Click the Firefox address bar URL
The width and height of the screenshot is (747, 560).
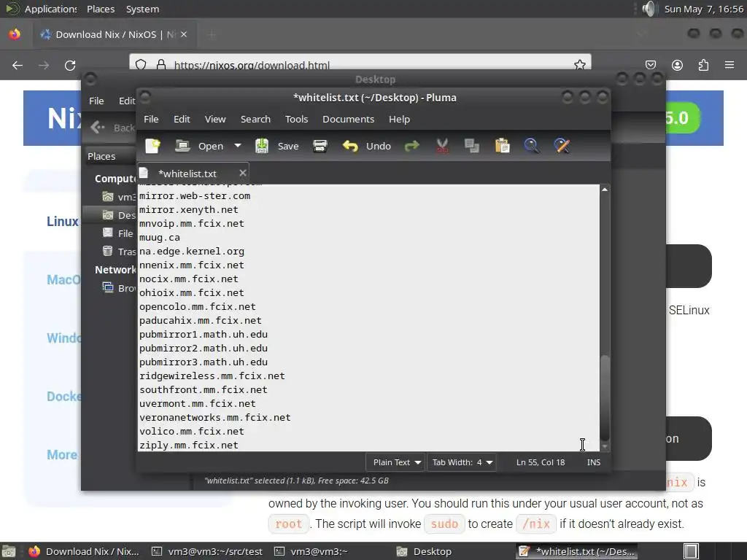pos(252,65)
